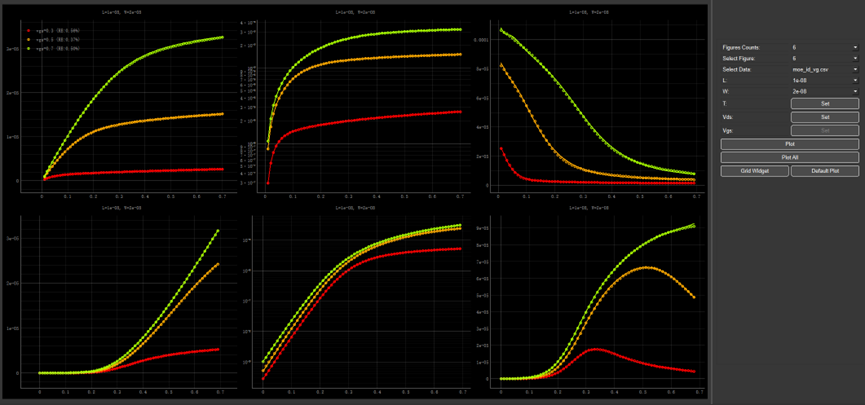Click the green legend marker in top-left plot
Image resolution: width=865 pixels, height=405 pixels.
point(29,47)
